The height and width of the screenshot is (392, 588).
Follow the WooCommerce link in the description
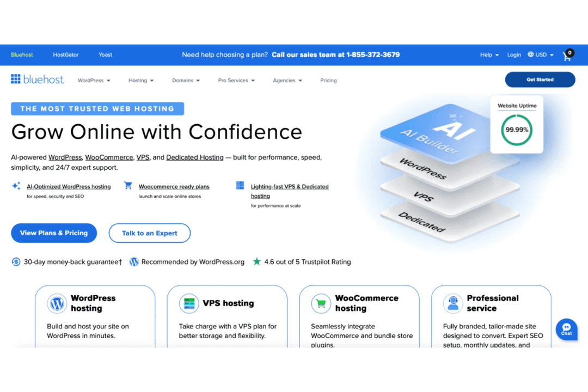click(x=109, y=157)
